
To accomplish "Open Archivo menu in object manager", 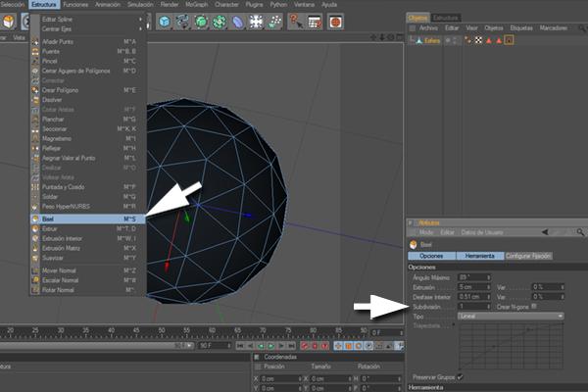I will tap(428, 28).
